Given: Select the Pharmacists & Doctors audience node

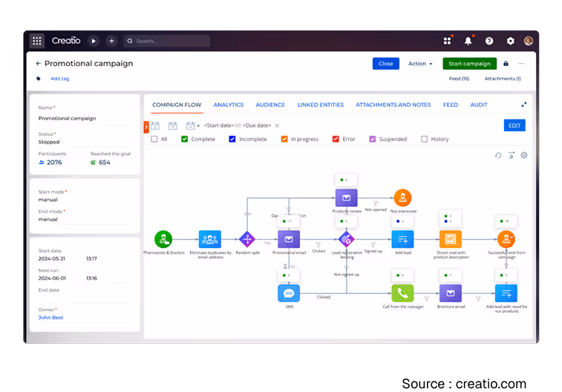Looking at the screenshot, I should click(x=163, y=239).
